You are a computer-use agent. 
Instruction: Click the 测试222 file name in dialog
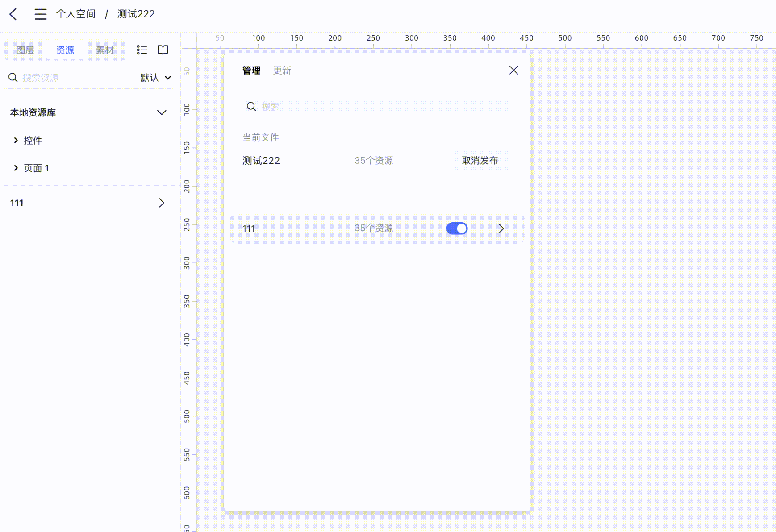pyautogui.click(x=261, y=161)
